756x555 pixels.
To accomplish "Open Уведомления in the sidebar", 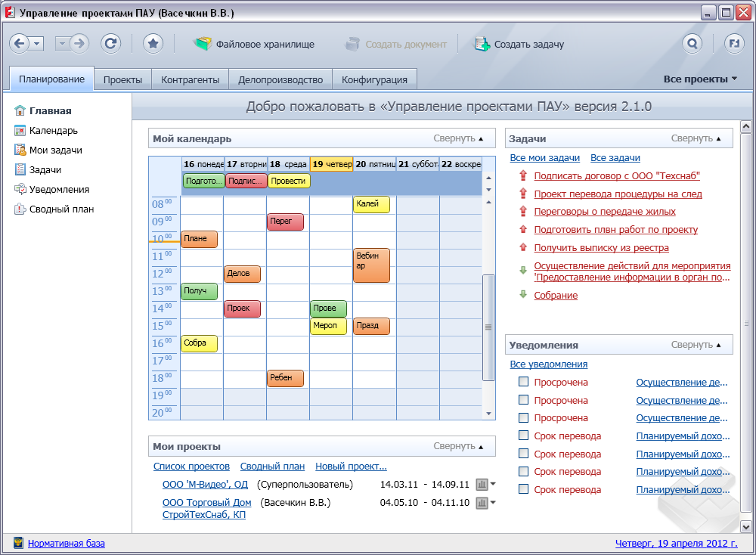I will click(51, 190).
